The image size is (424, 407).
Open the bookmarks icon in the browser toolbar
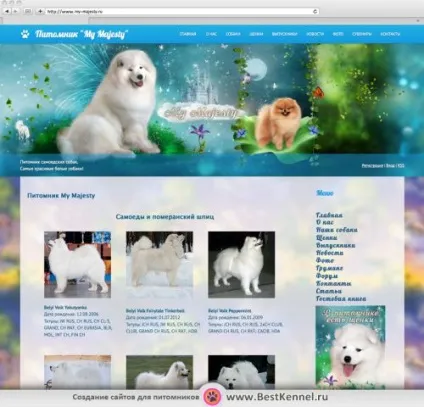(28, 11)
